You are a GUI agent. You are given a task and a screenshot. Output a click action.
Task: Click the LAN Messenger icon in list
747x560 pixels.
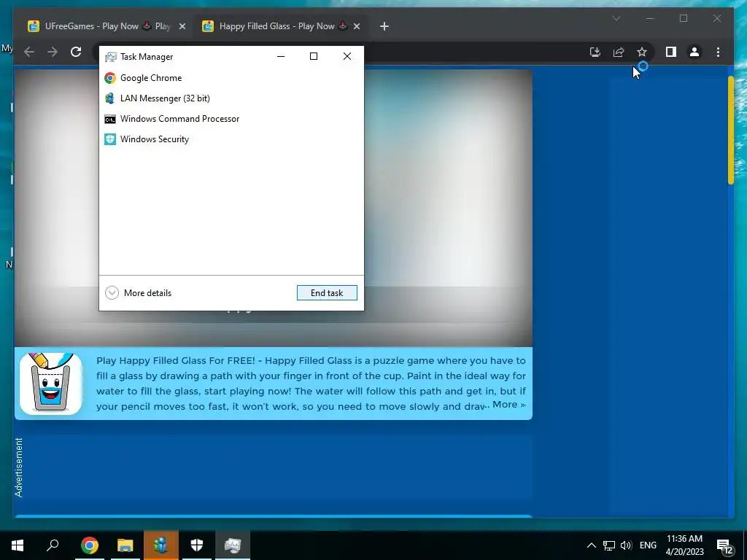click(110, 98)
